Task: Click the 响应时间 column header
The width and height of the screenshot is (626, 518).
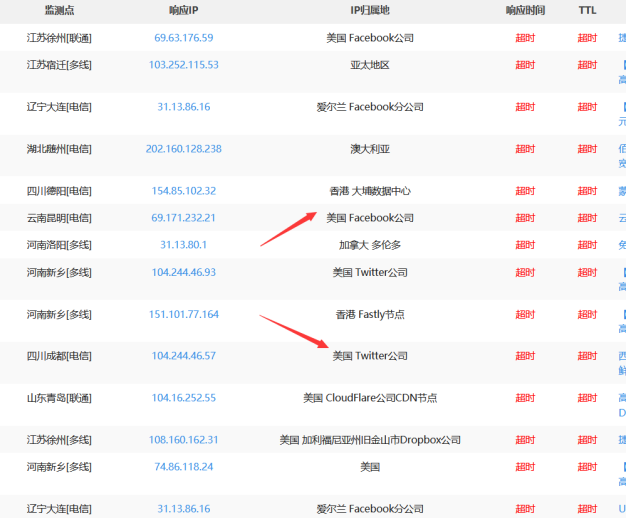Action: [525, 10]
